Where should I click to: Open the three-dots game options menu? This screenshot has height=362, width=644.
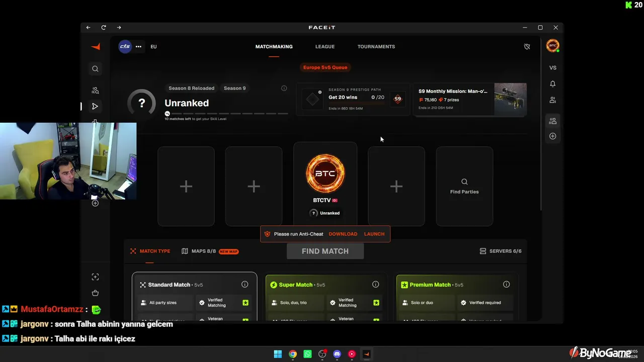click(x=138, y=47)
